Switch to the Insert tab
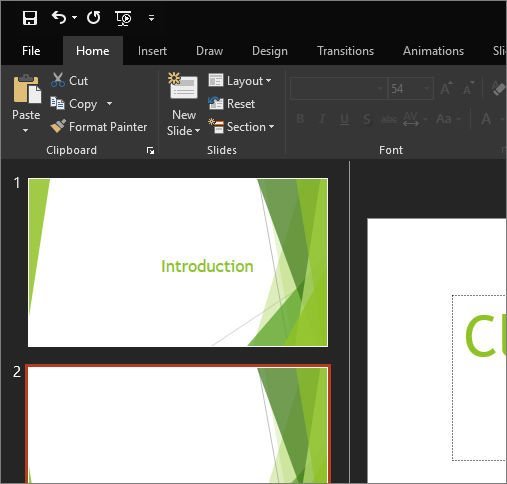Image resolution: width=507 pixels, height=484 pixels. pos(152,51)
